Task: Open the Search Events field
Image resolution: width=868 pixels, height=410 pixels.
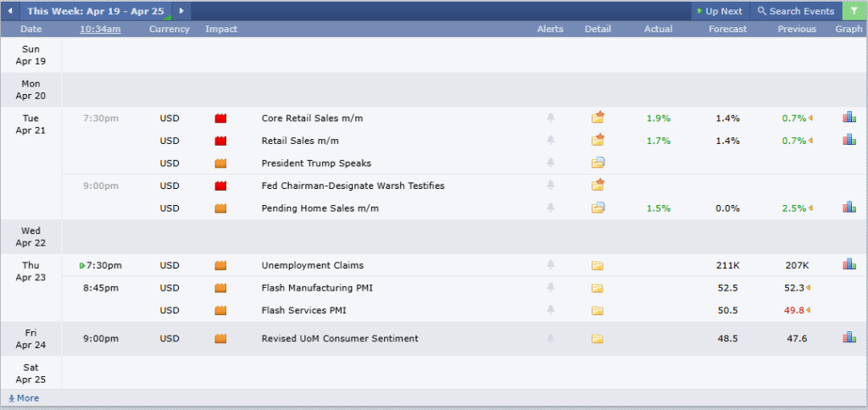Action: (795, 11)
